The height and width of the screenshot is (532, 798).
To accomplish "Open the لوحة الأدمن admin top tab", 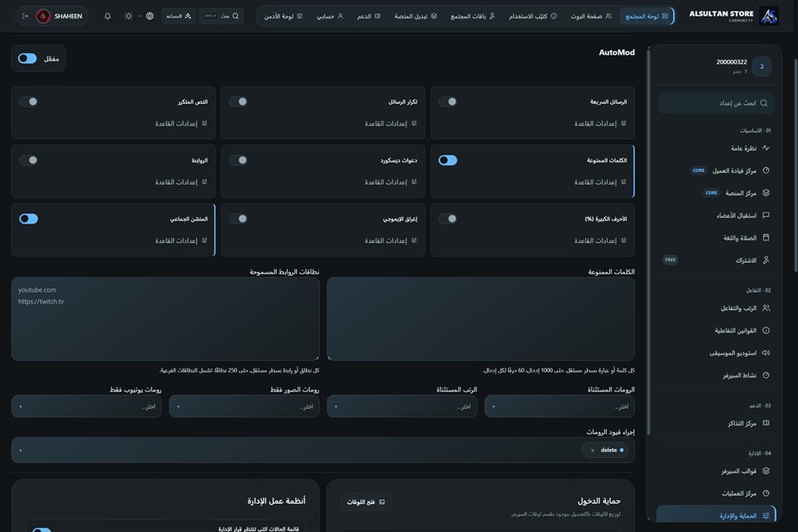I will click(x=283, y=17).
